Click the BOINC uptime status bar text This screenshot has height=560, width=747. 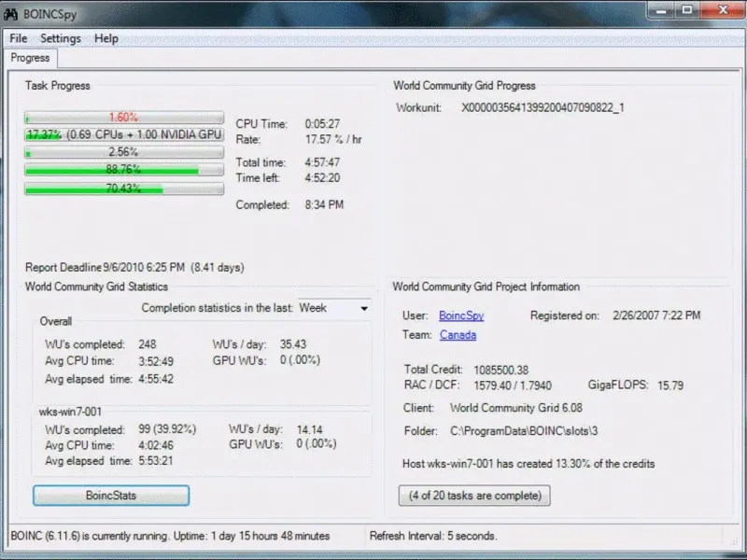[170, 536]
